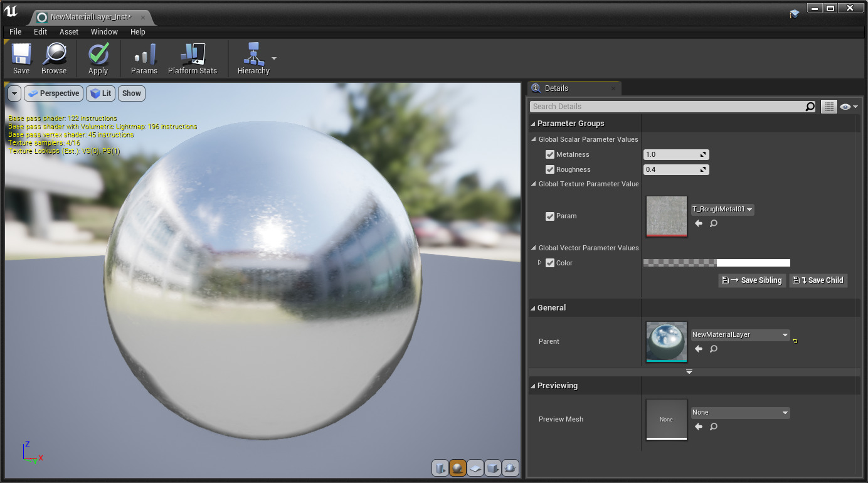
Task: Switch preview to the plane shape icon
Action: pyautogui.click(x=475, y=468)
